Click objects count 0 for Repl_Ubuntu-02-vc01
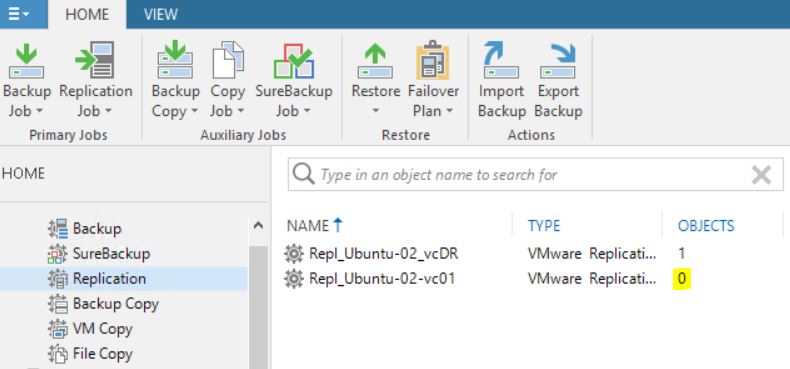The height and width of the screenshot is (369, 790). [682, 279]
